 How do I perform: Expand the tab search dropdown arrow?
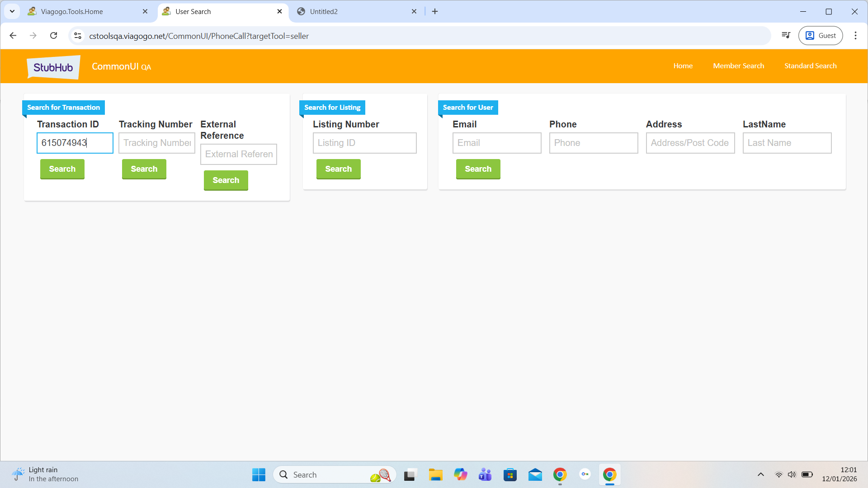(12, 11)
